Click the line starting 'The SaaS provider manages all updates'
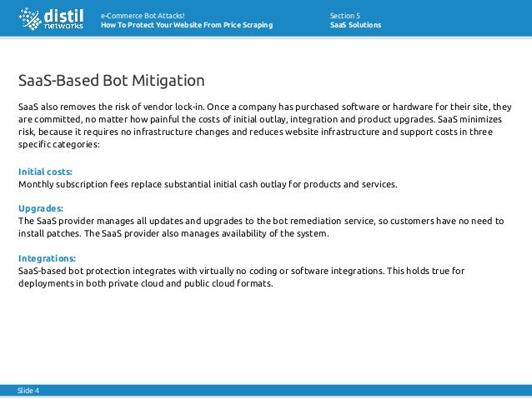This screenshot has width=532, height=399. pyautogui.click(x=261, y=221)
